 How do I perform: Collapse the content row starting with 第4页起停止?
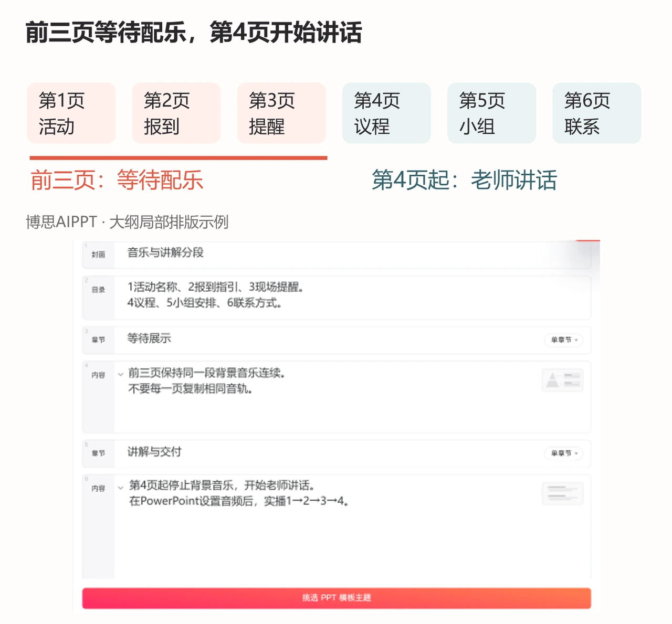121,488
